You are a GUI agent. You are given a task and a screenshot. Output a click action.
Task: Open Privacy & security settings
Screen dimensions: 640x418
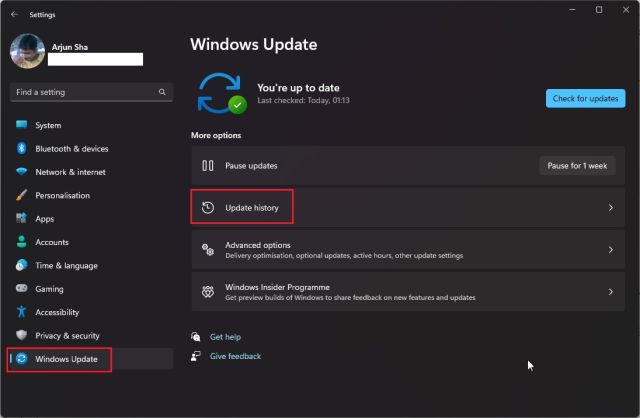[x=91, y=336]
